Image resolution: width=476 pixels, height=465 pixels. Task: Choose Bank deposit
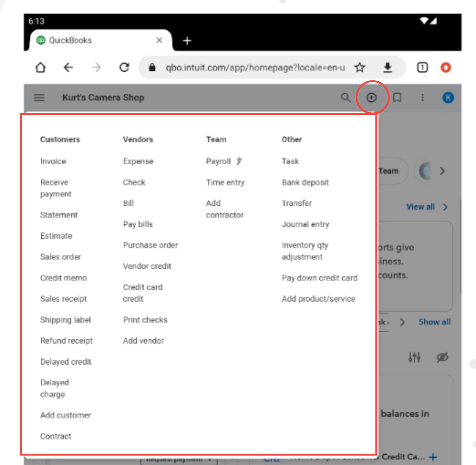305,182
